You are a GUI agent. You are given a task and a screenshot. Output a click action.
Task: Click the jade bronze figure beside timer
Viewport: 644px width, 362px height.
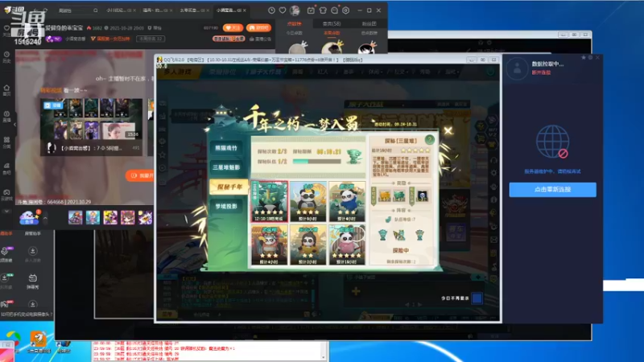354,156
